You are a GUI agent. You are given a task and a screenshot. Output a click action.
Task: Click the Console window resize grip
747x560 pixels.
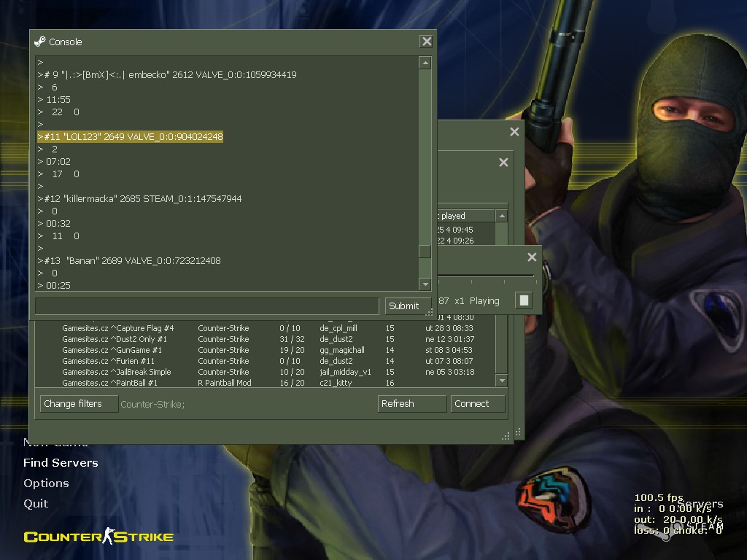(x=429, y=312)
